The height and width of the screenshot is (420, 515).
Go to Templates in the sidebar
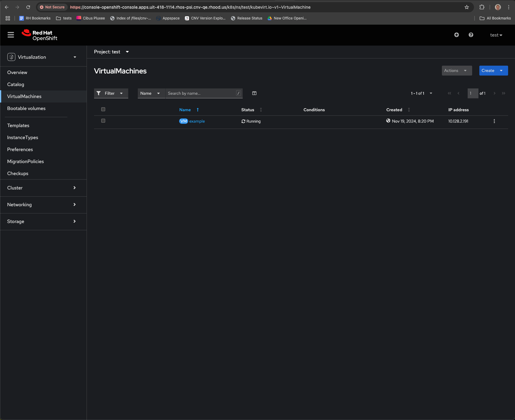coord(18,126)
